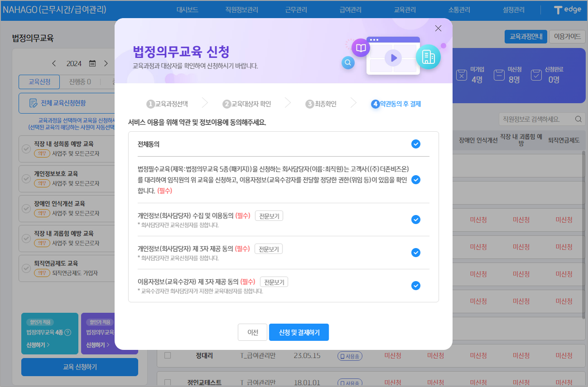This screenshot has height=387, width=588.
Task: Go to previous year with left chevron
Action: [x=54, y=63]
